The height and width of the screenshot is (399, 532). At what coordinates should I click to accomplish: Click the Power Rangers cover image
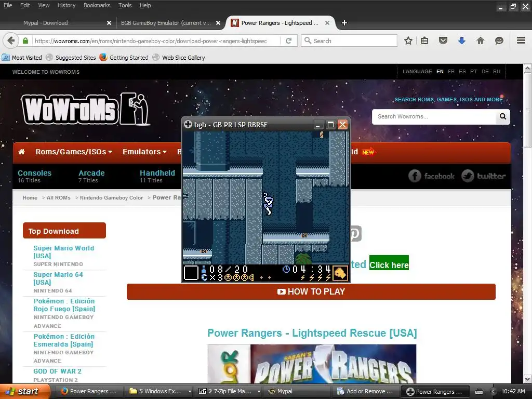coord(312,364)
